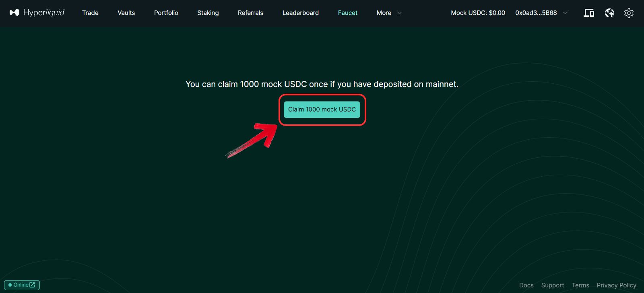Image resolution: width=644 pixels, height=293 pixels.
Task: Go to Vaults
Action: (x=126, y=13)
